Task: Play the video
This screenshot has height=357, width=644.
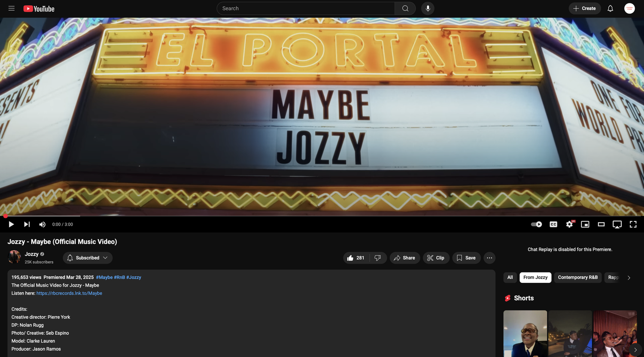Action: pyautogui.click(x=11, y=224)
